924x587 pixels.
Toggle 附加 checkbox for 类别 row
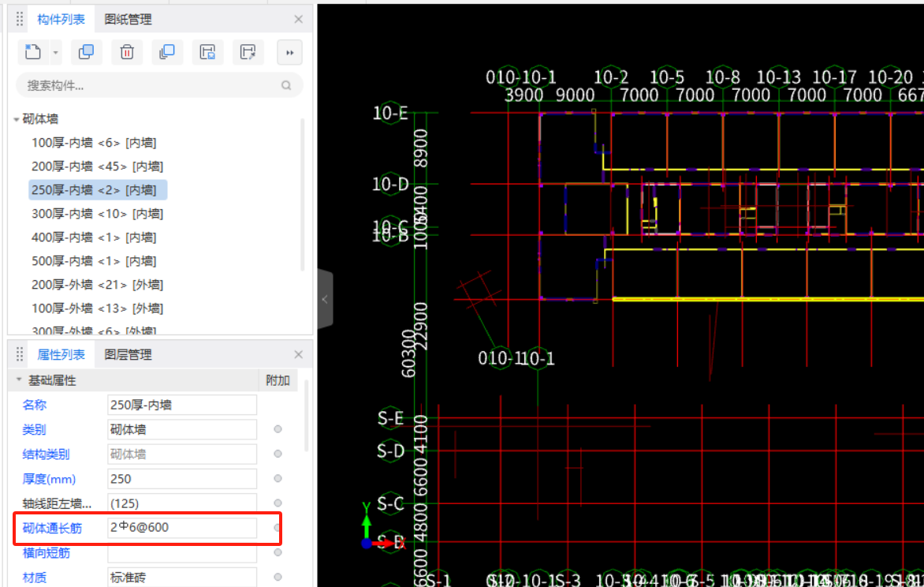click(x=278, y=429)
